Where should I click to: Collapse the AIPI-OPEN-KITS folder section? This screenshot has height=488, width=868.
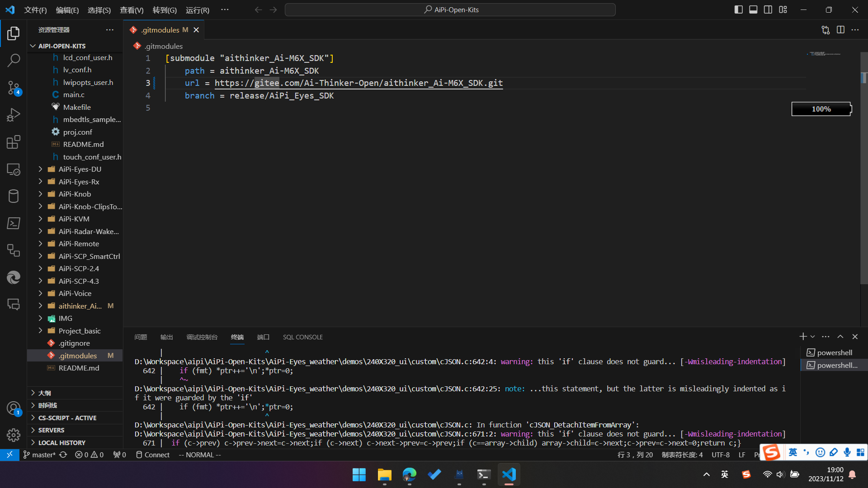coord(75,46)
